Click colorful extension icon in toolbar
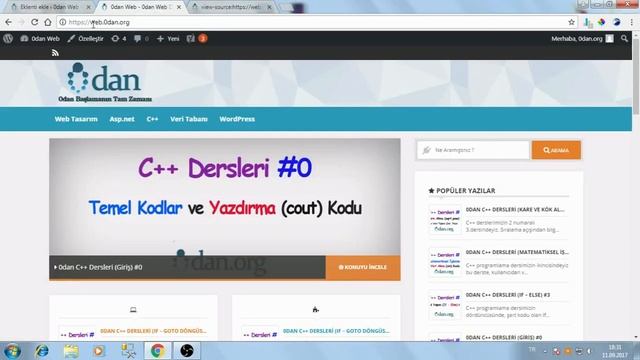Image resolution: width=640 pixels, height=360 pixels. (x=602, y=22)
